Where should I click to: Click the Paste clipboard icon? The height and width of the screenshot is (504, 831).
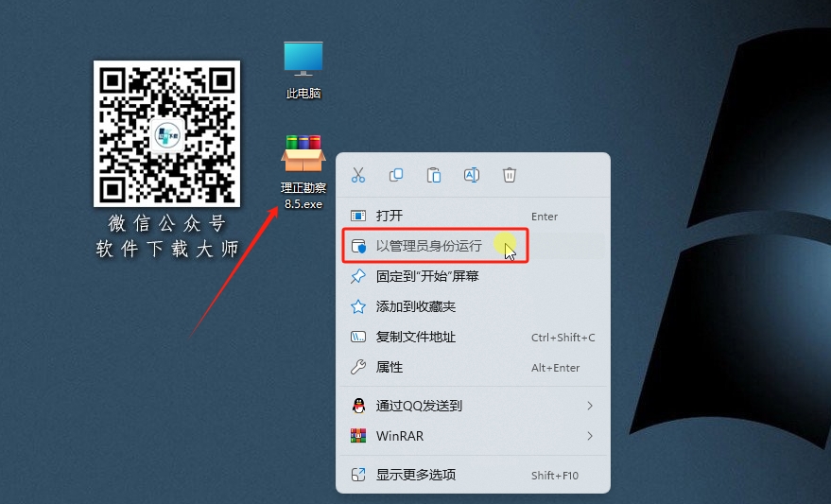coord(434,175)
